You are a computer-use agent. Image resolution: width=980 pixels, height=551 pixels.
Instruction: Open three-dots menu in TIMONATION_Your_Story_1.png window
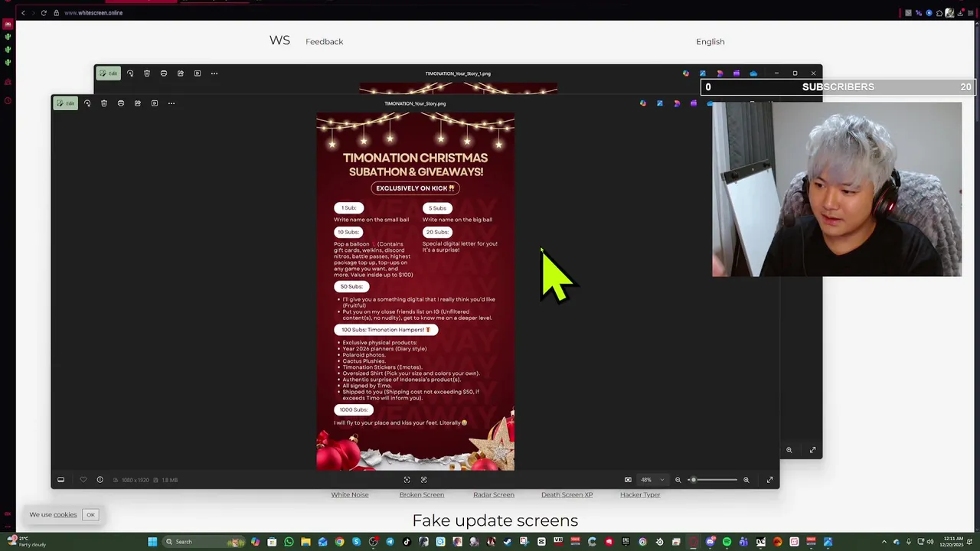pos(214,73)
